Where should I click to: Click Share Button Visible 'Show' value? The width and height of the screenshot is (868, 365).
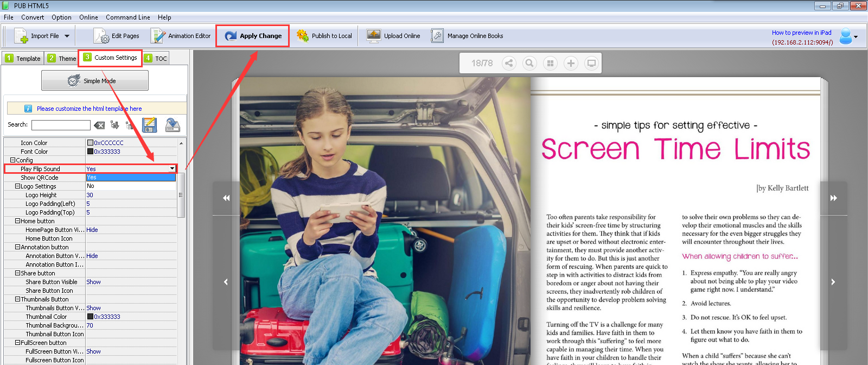pyautogui.click(x=93, y=282)
